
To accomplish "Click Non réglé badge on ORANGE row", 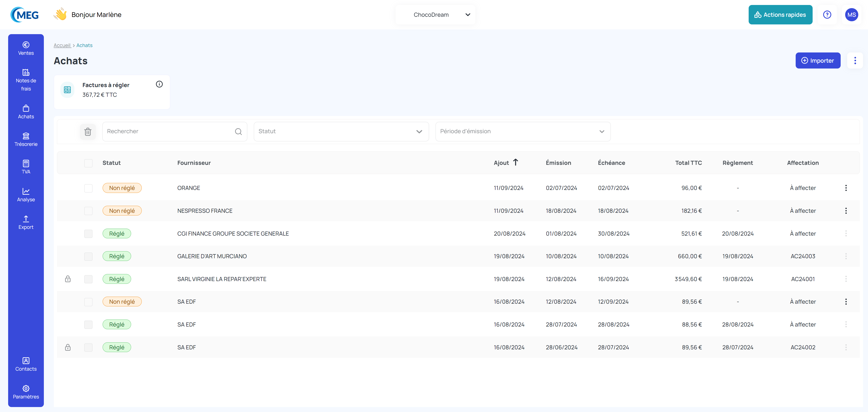I will pyautogui.click(x=122, y=188).
